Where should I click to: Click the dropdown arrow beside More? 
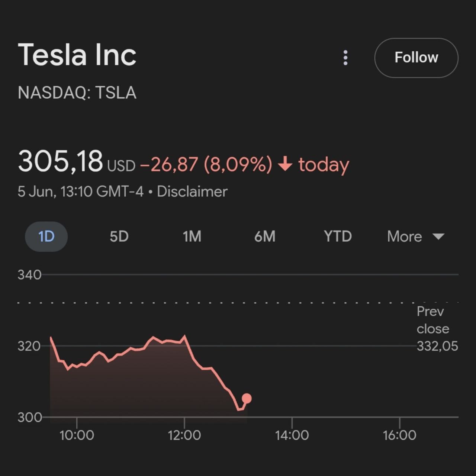coord(439,237)
